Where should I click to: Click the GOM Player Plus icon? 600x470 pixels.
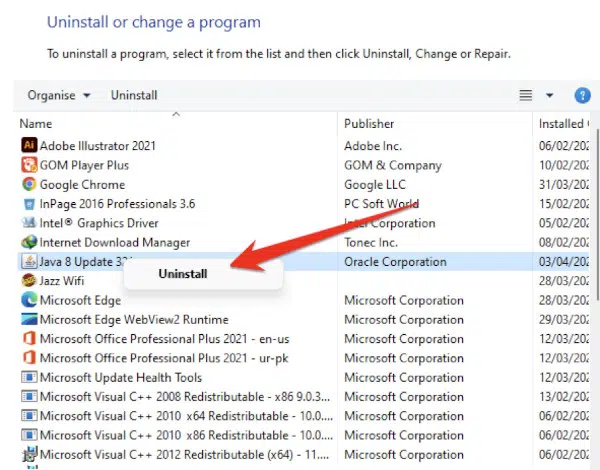(x=29, y=165)
